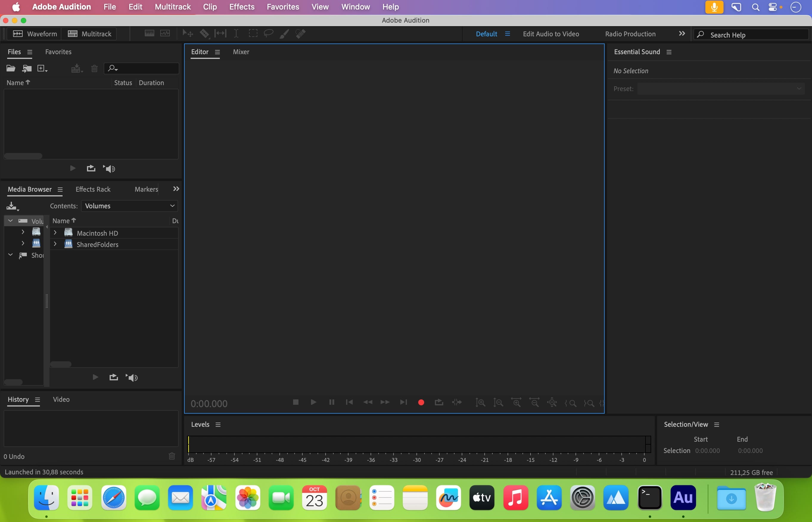
Task: Select the Edit Audio to Video workspace
Action: coord(551,34)
